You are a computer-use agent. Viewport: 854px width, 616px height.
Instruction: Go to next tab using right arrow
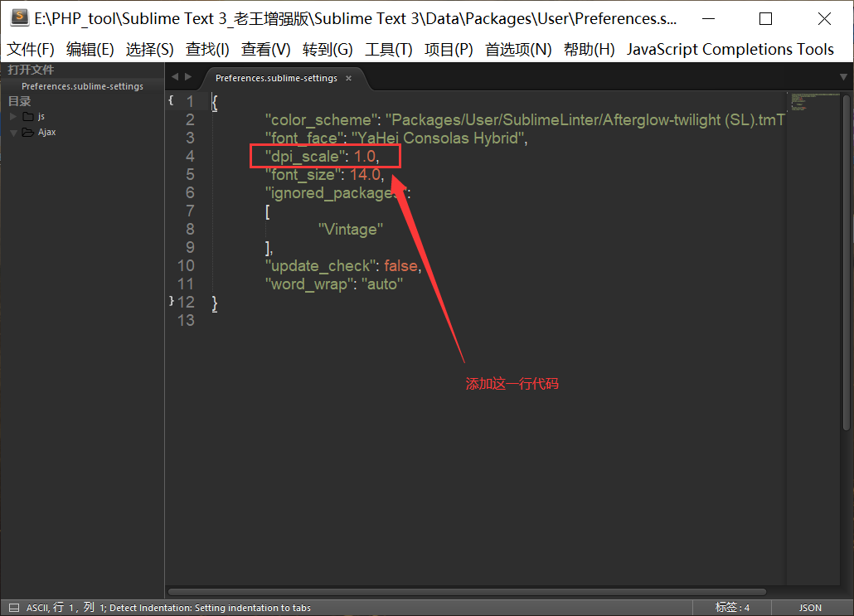coord(188,77)
